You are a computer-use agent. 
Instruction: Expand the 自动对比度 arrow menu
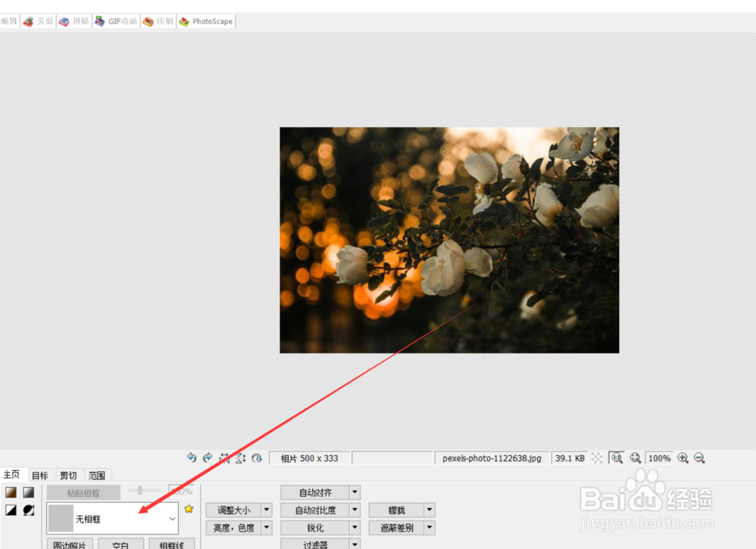point(355,510)
